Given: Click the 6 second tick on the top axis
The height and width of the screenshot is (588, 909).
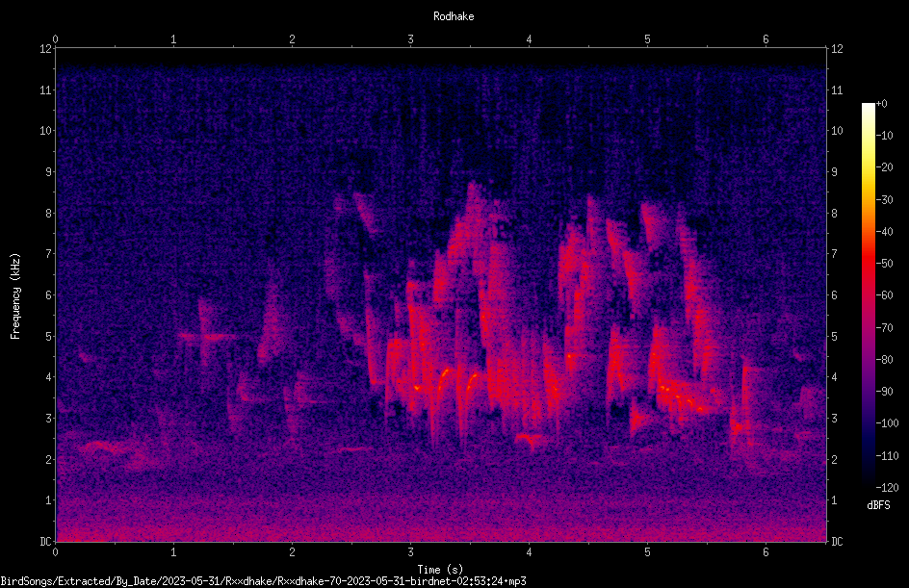Looking at the screenshot, I should point(766,39).
